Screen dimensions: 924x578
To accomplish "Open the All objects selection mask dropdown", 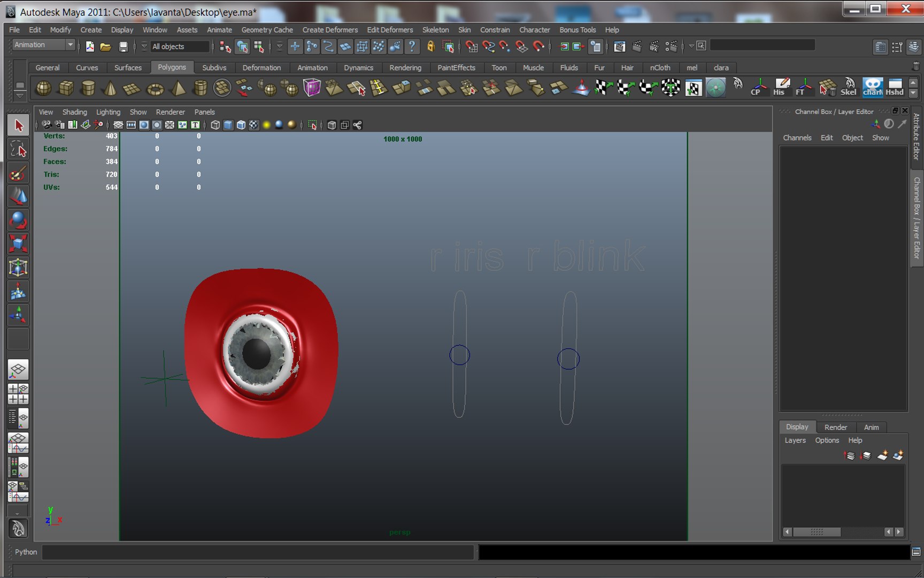I will click(180, 47).
